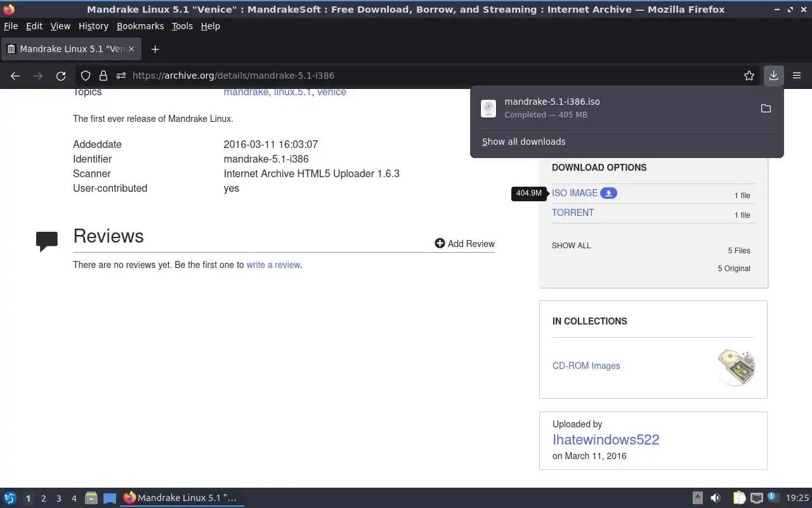Click the write a review link
Image resolution: width=812 pixels, height=508 pixels.
pos(273,265)
